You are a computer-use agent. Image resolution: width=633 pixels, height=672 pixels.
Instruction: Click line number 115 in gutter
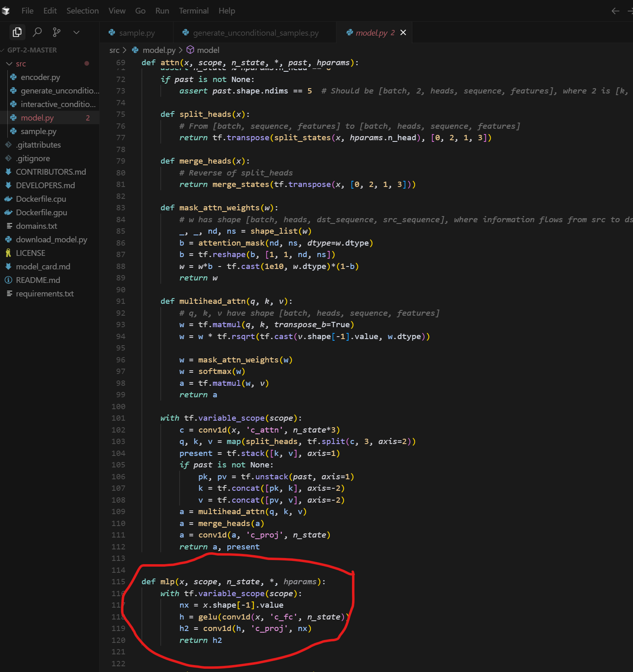click(x=118, y=581)
